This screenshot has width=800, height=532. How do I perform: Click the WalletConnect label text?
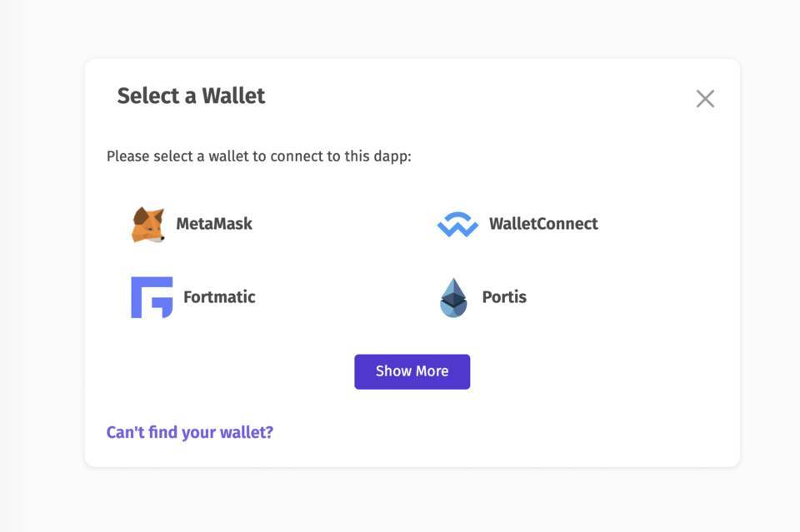543,223
